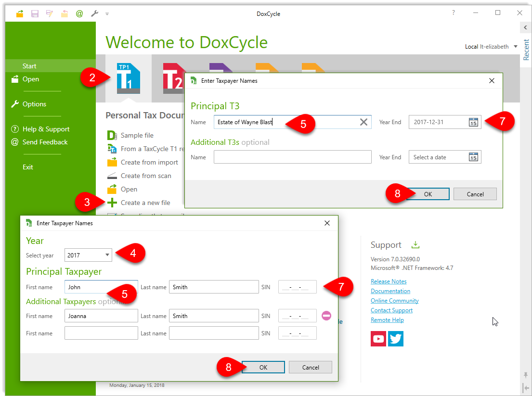The width and height of the screenshot is (532, 396).
Task: Clear the Principal T3 name with X
Action: click(x=363, y=122)
